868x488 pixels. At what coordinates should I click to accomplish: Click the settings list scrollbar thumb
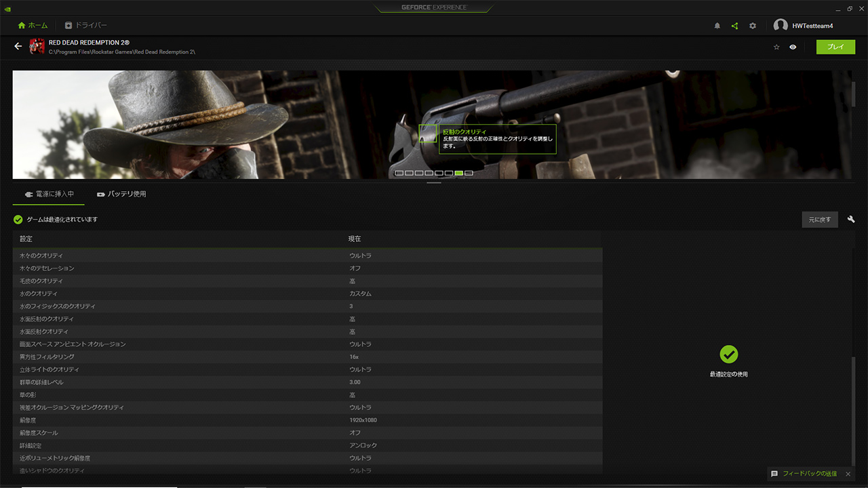point(853,411)
